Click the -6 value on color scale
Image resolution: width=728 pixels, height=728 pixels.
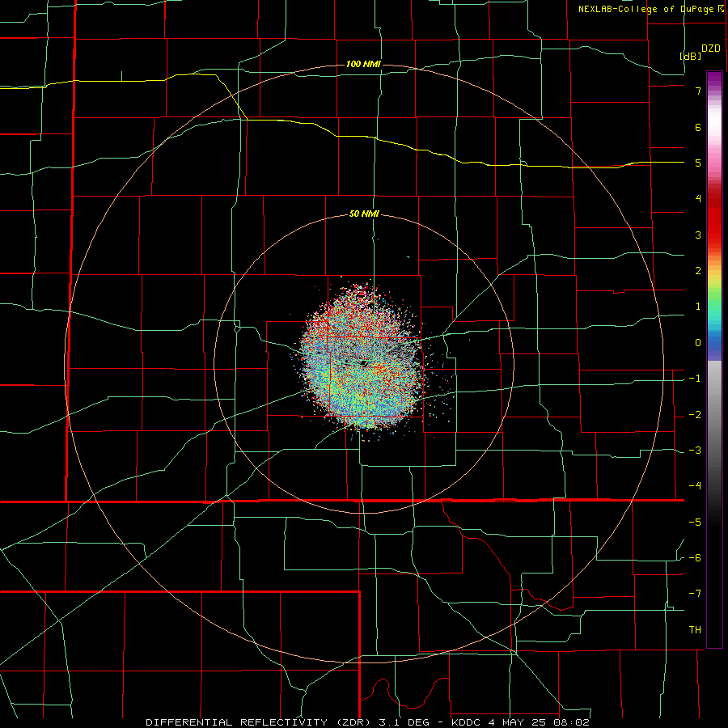[695, 558]
